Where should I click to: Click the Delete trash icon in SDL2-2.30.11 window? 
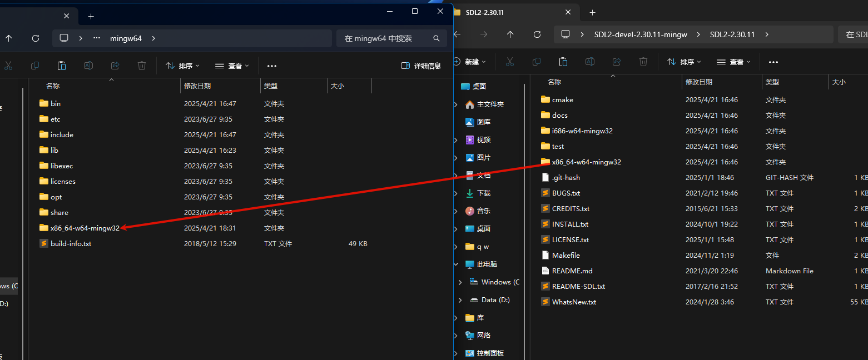click(643, 62)
